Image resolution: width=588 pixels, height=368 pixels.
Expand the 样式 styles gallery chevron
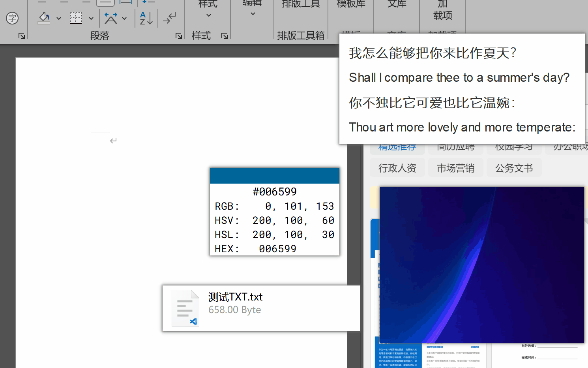tap(208, 15)
